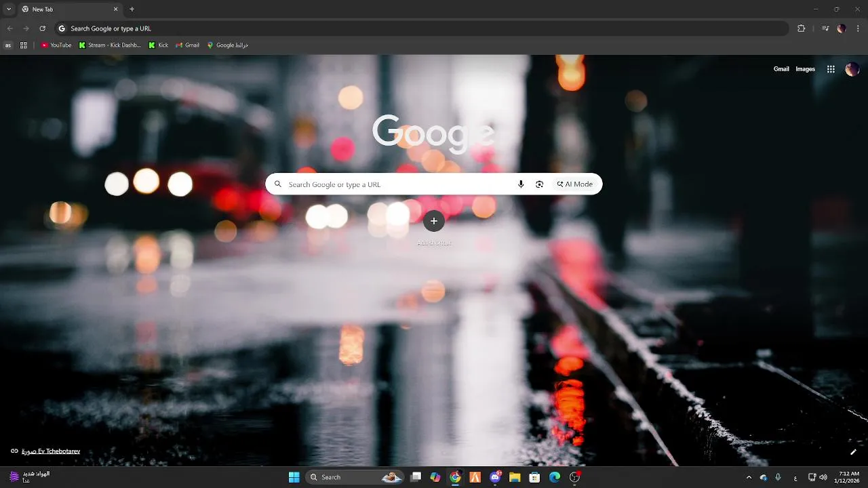
Task: Open the tab search dropdown arrow
Action: point(9,9)
